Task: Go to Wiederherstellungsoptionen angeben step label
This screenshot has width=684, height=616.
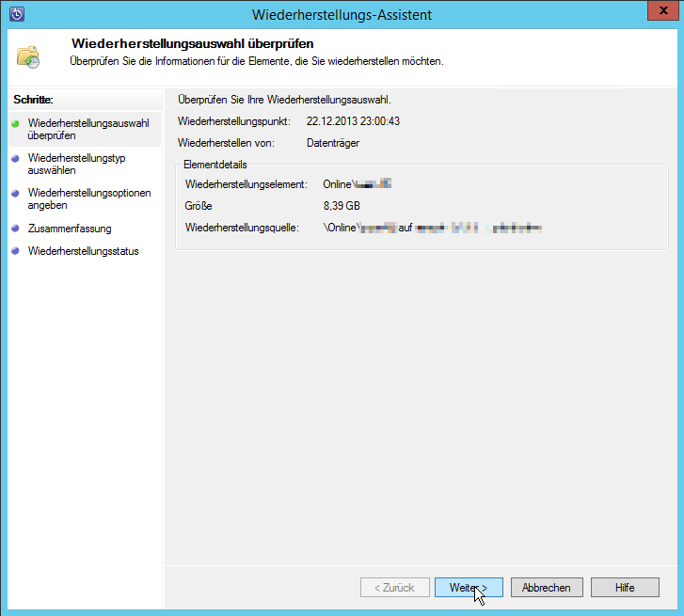Action: point(88,199)
